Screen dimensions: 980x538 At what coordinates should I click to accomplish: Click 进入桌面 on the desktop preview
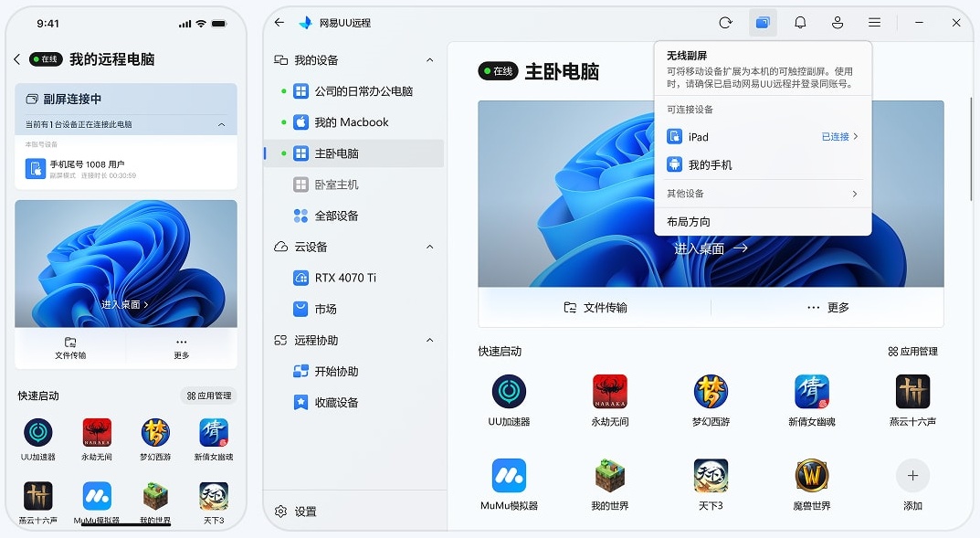coord(711,248)
